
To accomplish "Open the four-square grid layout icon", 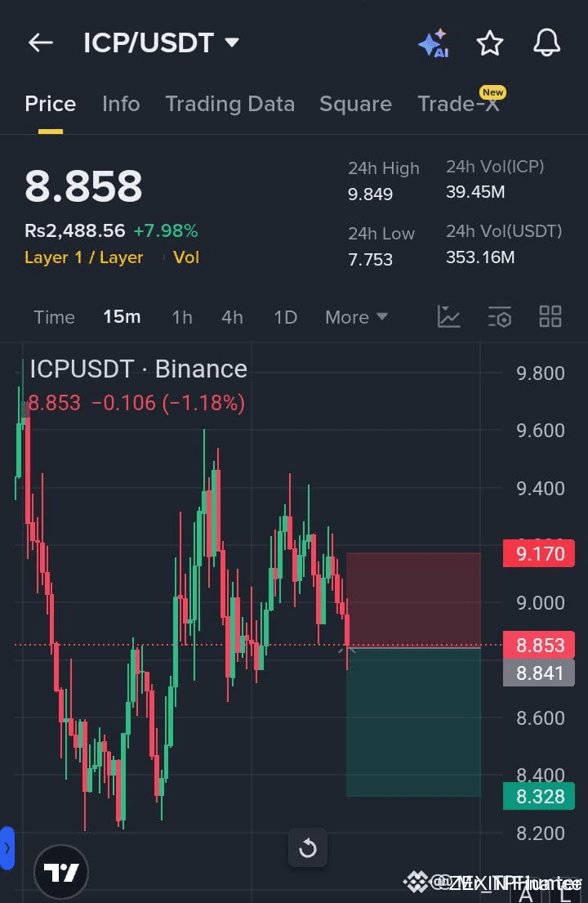I will click(550, 316).
